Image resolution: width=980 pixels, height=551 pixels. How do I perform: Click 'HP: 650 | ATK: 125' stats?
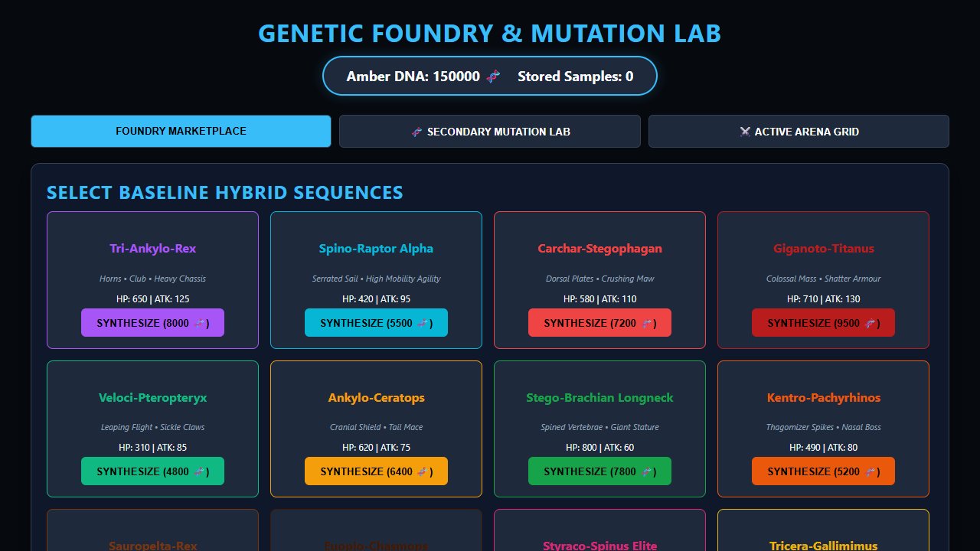[x=152, y=299]
